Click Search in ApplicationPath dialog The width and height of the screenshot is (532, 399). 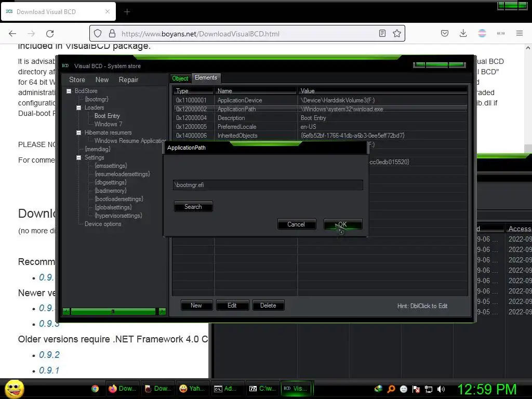[193, 207]
